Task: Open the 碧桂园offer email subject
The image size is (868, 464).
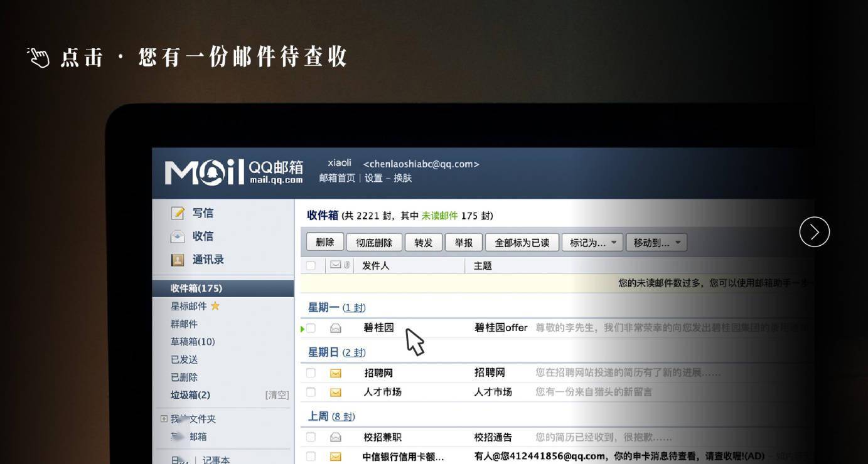Action: click(x=501, y=328)
